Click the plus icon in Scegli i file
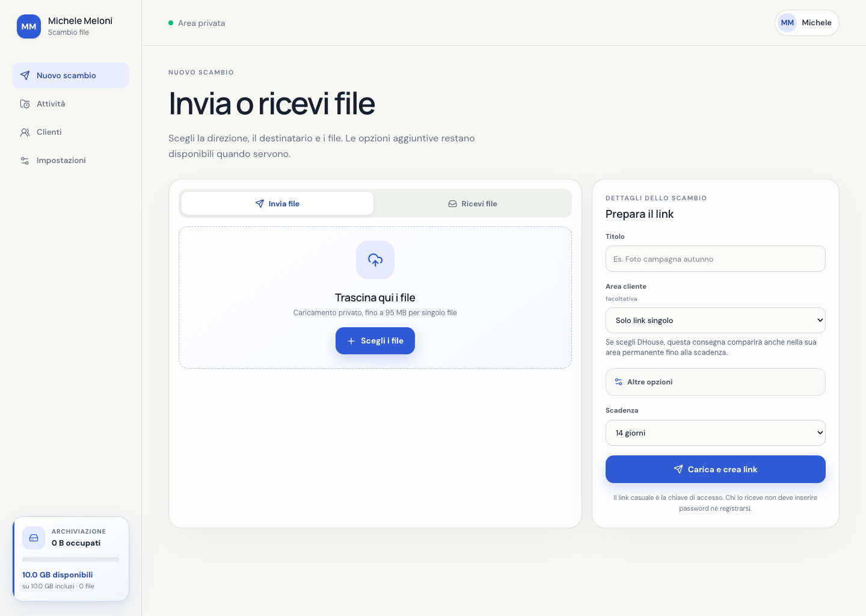 [x=351, y=341]
